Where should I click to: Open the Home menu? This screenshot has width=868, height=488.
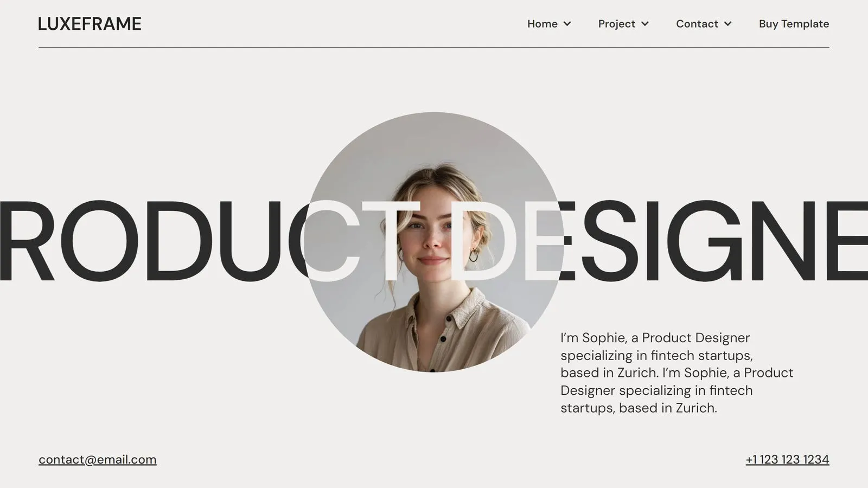click(542, 24)
